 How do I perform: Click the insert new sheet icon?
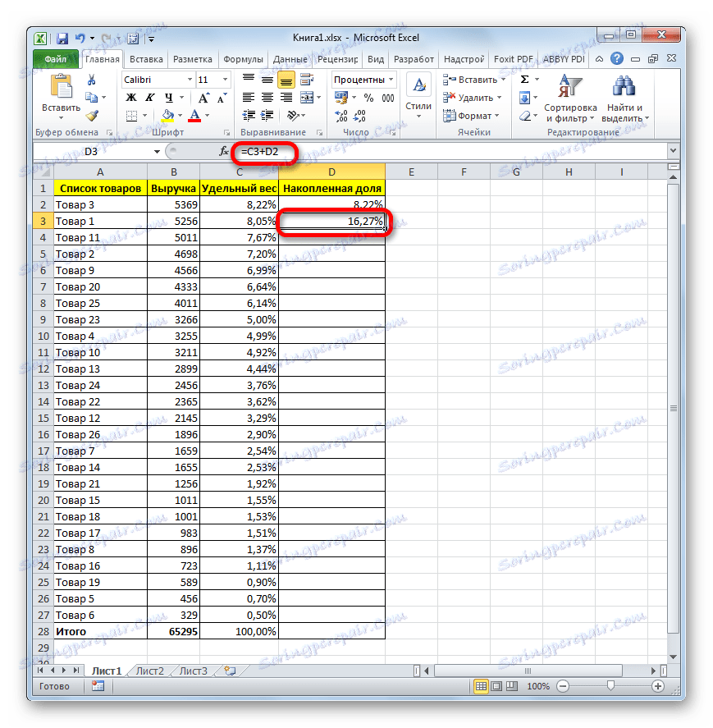230,671
